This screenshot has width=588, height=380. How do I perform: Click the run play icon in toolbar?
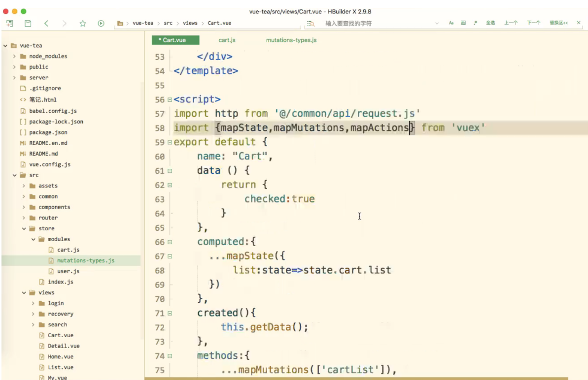coord(101,23)
